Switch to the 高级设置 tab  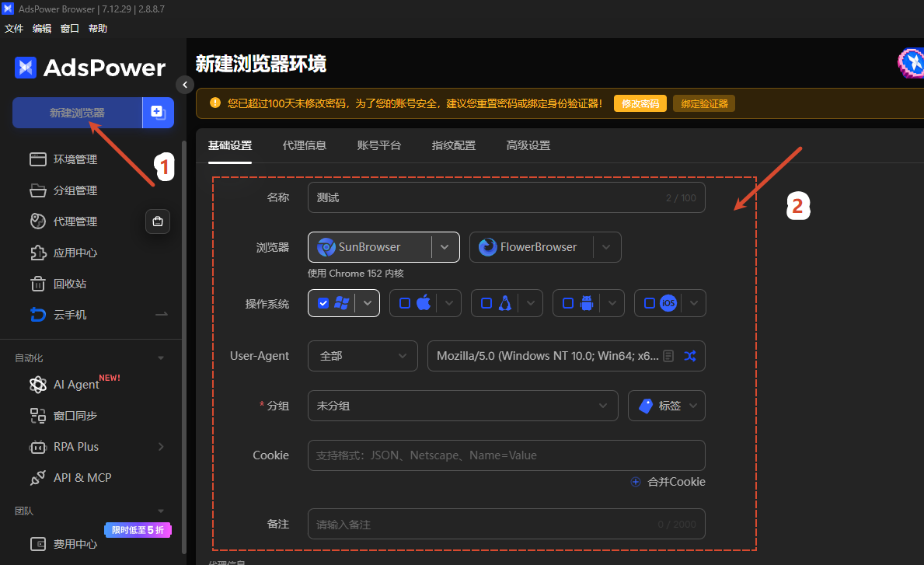[528, 145]
